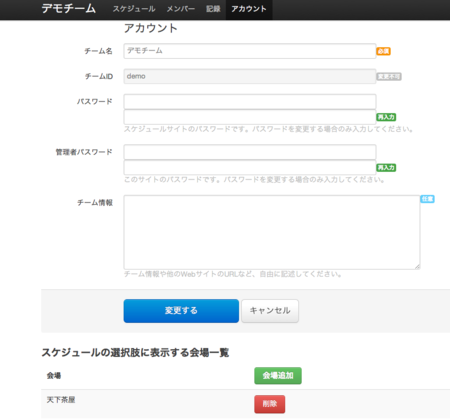Viewport: 450px width, 420px height.
Task: Focus the パスワード re-entry field
Action: pyautogui.click(x=250, y=117)
